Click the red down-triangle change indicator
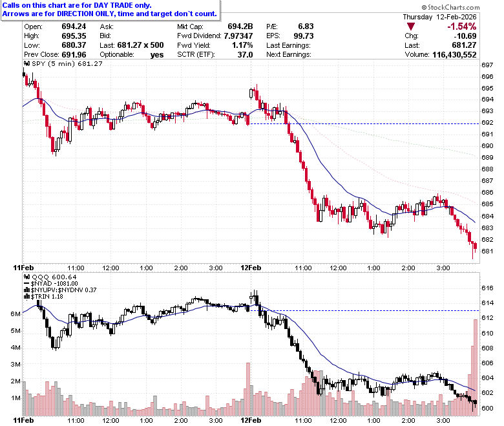This screenshot has height=426, width=504. [x=410, y=27]
